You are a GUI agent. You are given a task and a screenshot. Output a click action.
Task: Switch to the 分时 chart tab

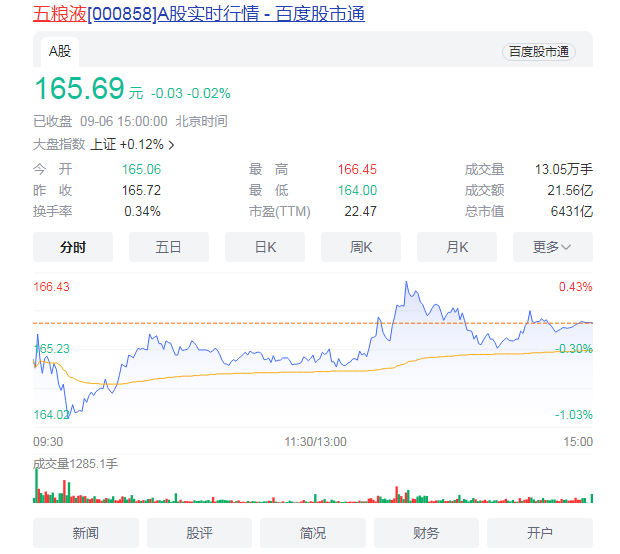[x=73, y=247]
